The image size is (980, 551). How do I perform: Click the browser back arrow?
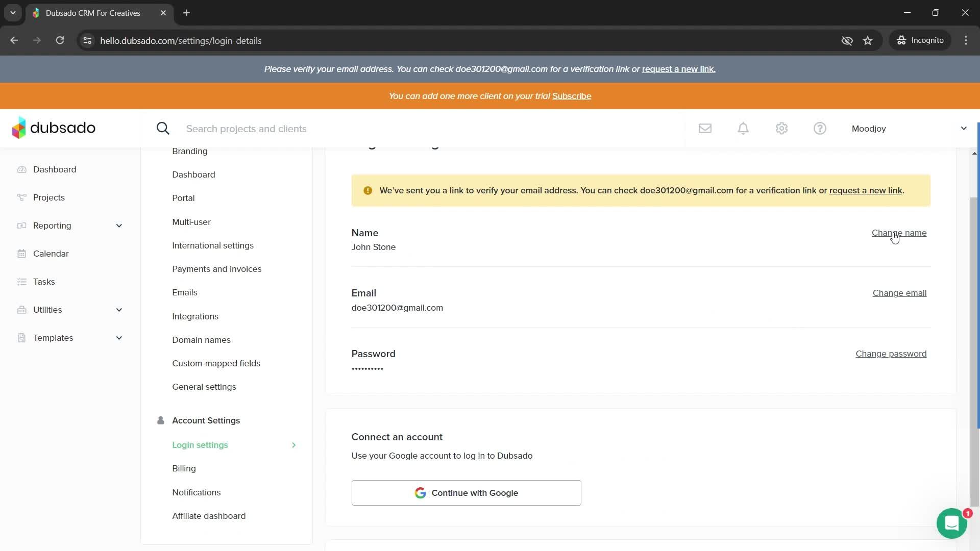coord(14,40)
